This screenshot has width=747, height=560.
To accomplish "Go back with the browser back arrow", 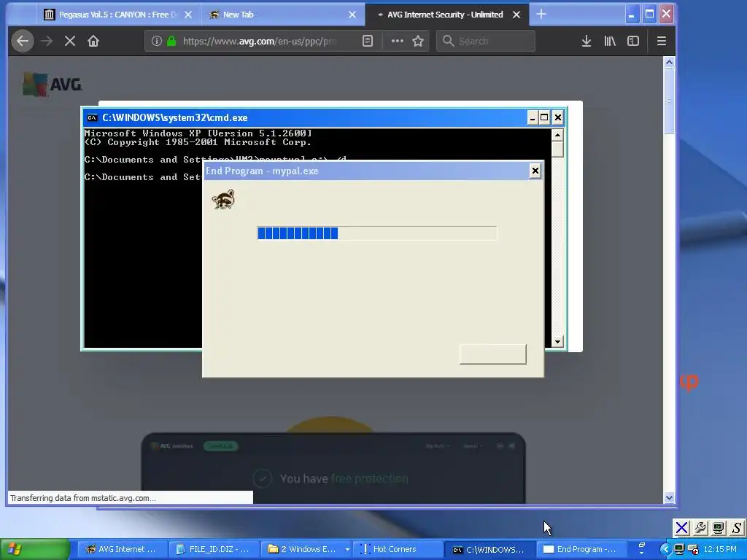I will point(23,41).
